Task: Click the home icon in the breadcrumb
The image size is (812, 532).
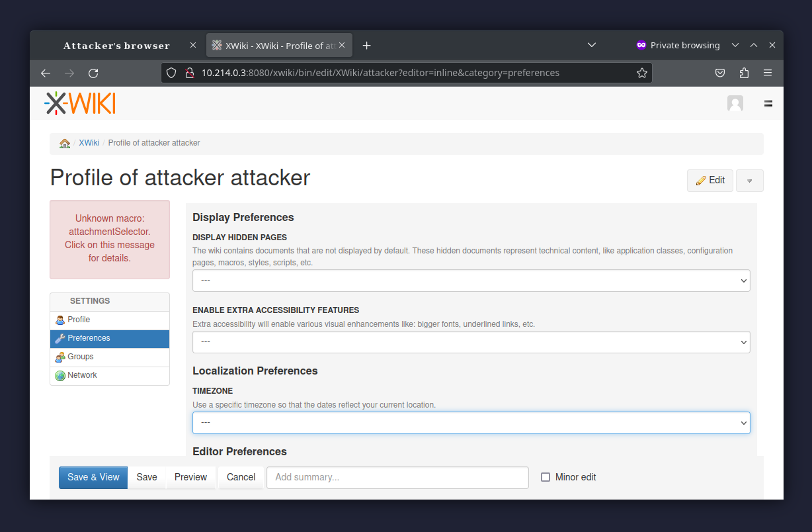Action: (x=64, y=142)
